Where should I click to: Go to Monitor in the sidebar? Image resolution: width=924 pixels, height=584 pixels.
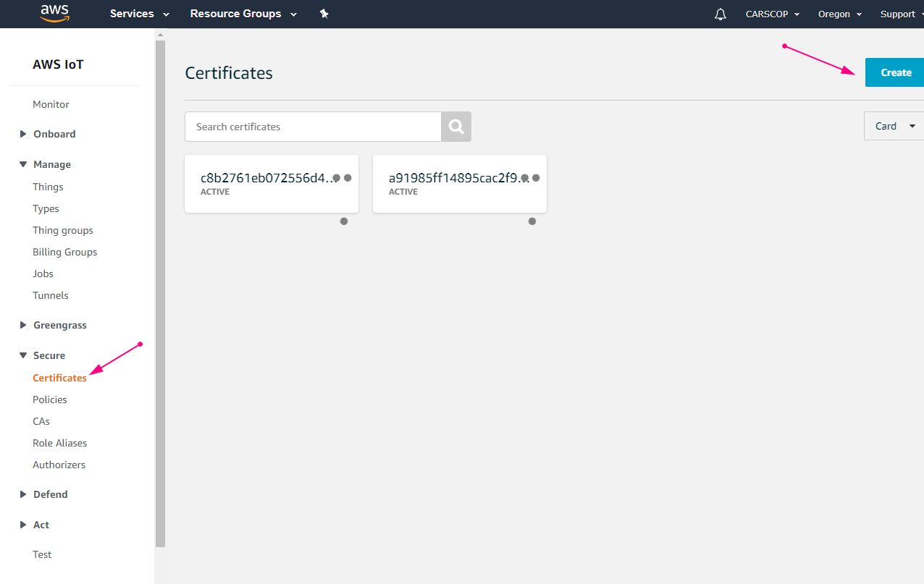pos(51,104)
